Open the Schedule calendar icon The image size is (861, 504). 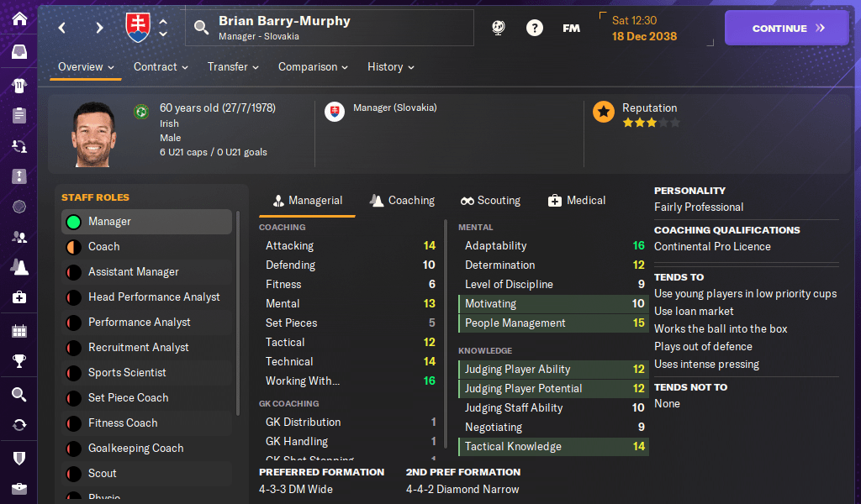(19, 331)
